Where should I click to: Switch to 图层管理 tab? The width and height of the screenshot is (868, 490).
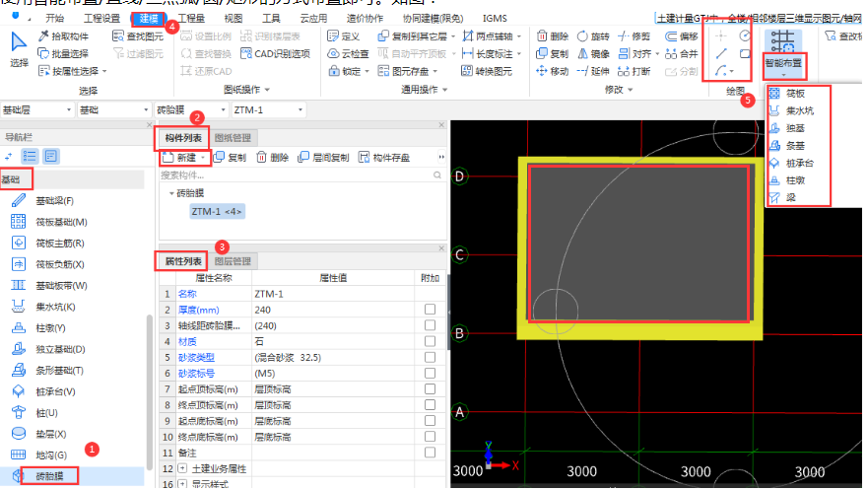pyautogui.click(x=233, y=261)
